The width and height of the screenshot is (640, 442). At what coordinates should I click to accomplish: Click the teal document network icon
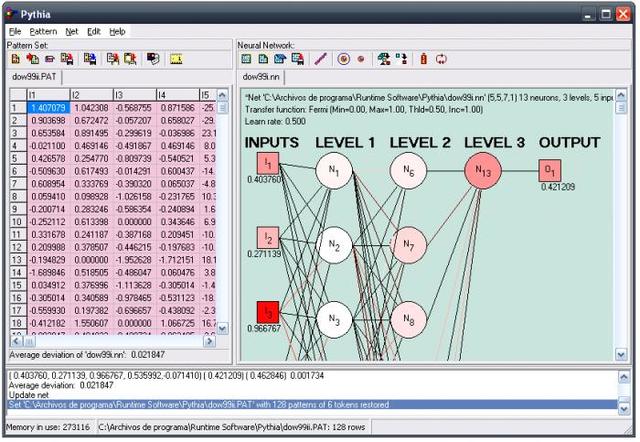click(x=263, y=59)
